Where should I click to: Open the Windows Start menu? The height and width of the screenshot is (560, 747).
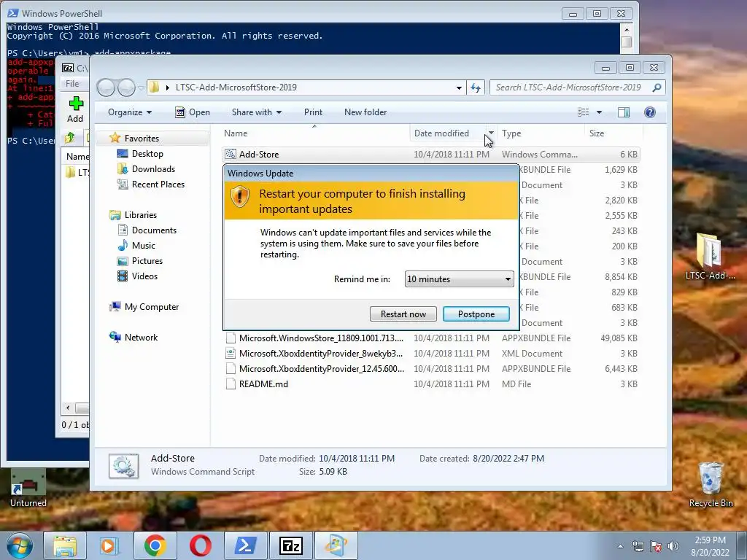[x=19, y=545]
